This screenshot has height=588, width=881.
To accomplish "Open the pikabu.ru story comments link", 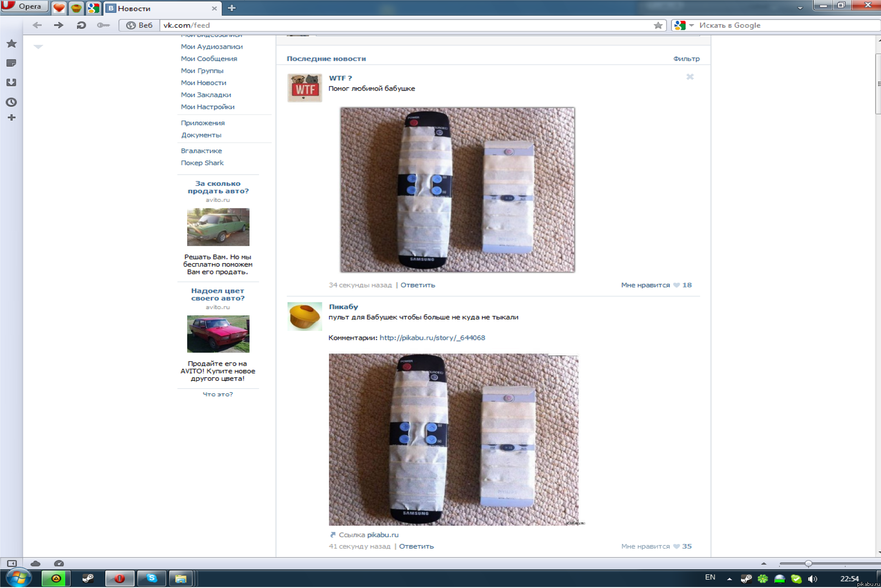I will 432,338.
